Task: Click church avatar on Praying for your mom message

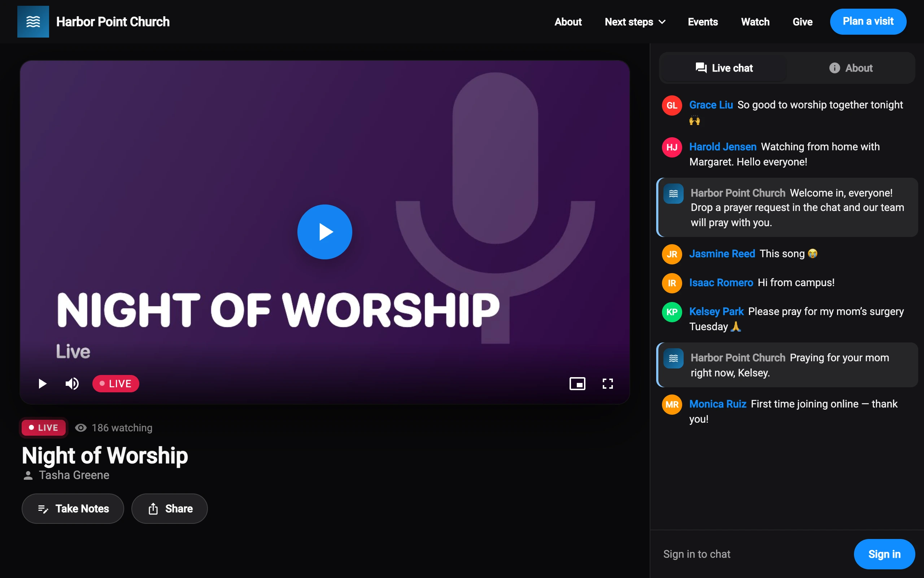Action: click(673, 358)
